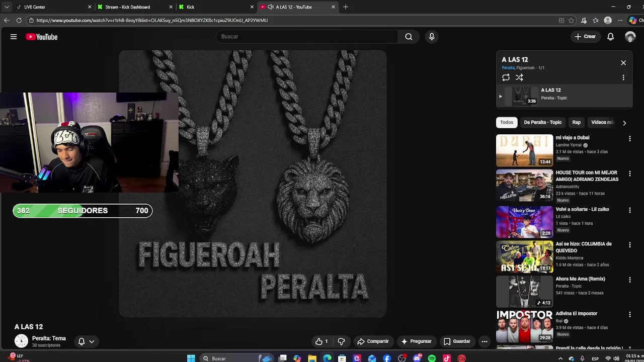Viewport: 644px width, 362px height.
Task: Select the Rap filter chip
Action: 576,123
